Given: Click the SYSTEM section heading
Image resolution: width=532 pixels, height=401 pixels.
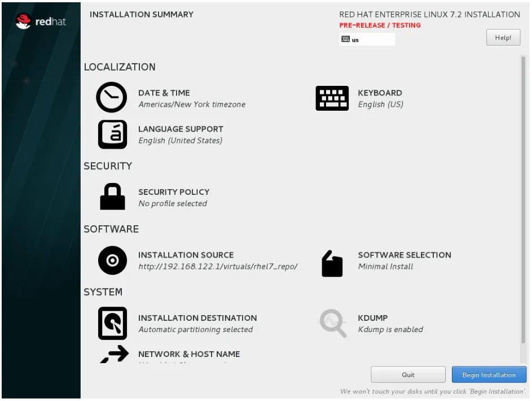Looking at the screenshot, I should pos(103,292).
